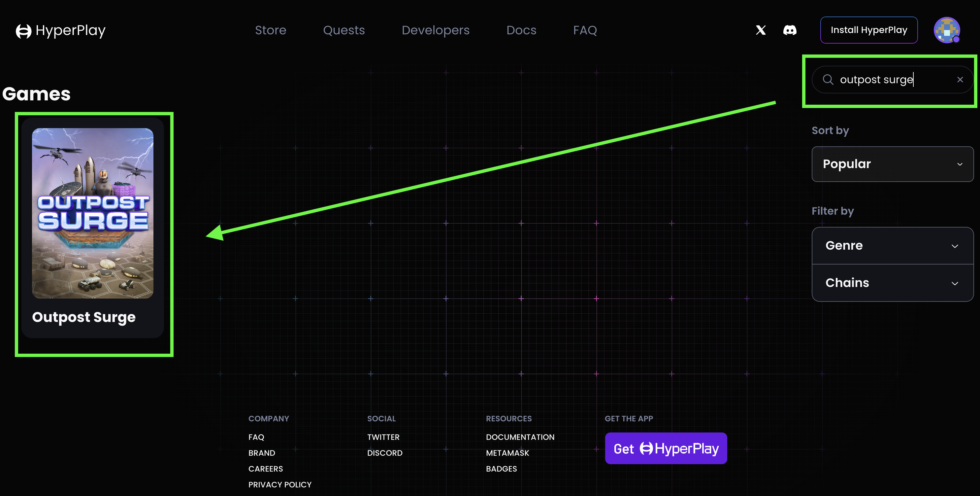This screenshot has height=496, width=980.
Task: Open the Developers menu item
Action: (436, 30)
